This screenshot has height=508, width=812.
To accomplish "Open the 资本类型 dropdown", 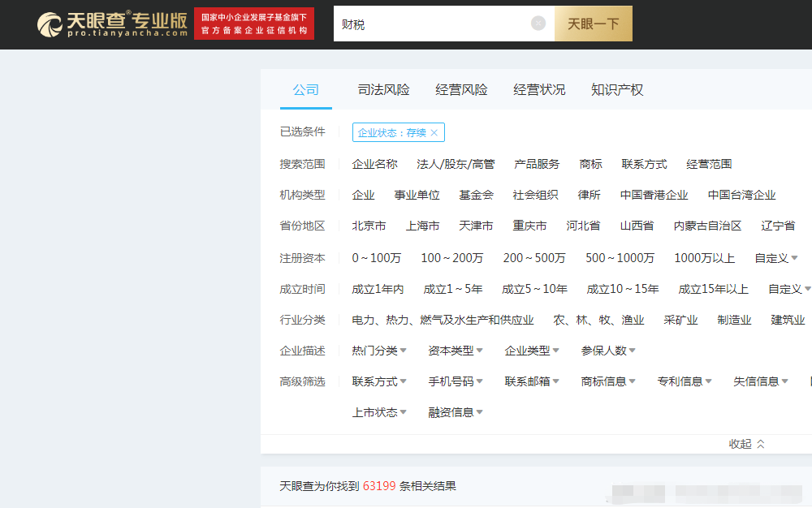I will [456, 351].
